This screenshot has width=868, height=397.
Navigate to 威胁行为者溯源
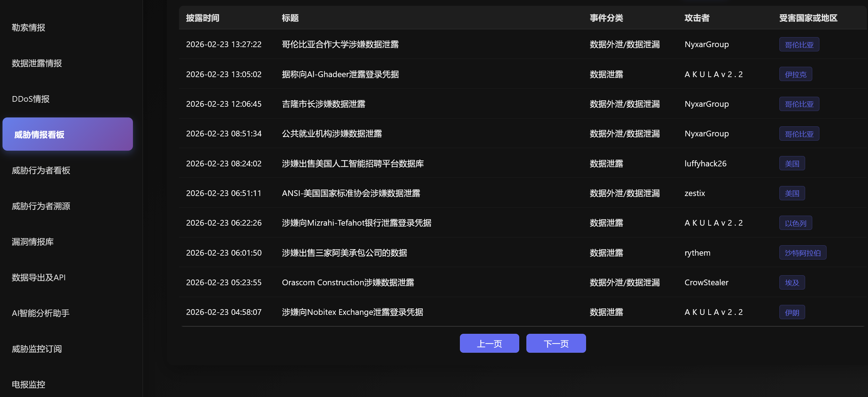coord(41,206)
